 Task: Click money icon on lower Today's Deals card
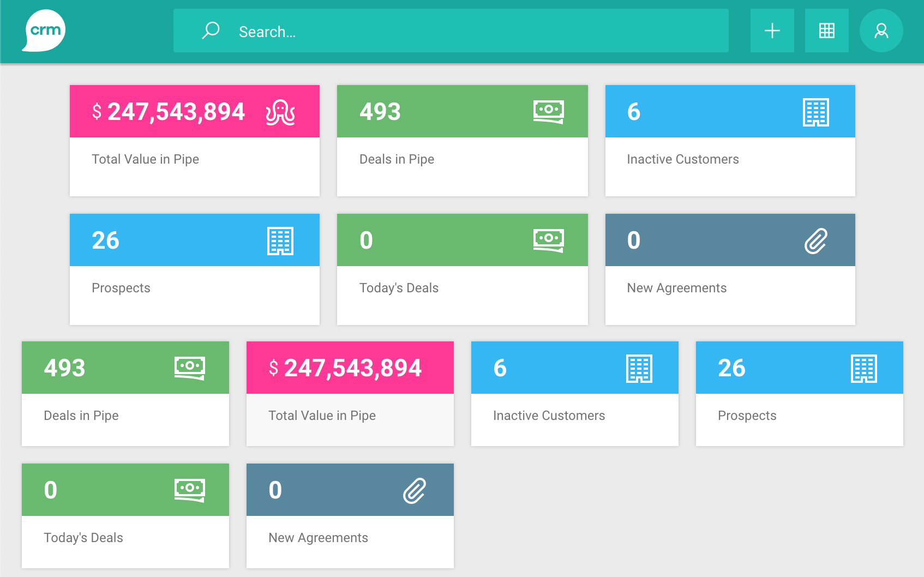tap(189, 490)
